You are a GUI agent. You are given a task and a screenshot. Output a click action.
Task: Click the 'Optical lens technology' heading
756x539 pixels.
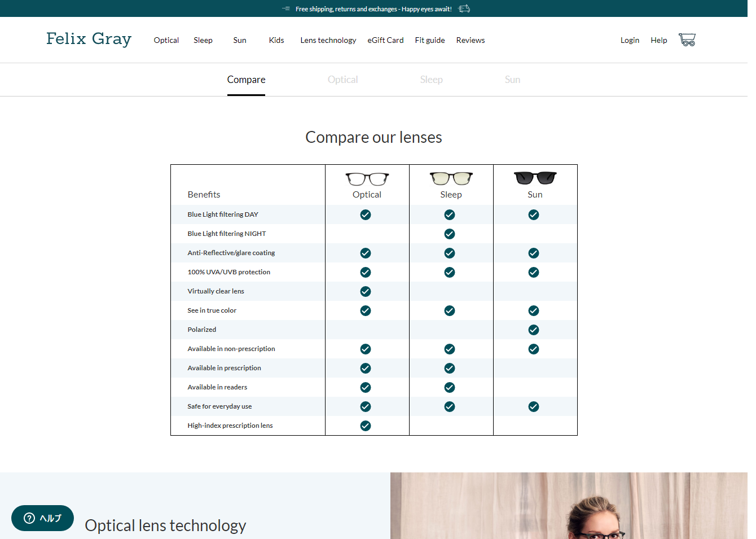pos(165,525)
